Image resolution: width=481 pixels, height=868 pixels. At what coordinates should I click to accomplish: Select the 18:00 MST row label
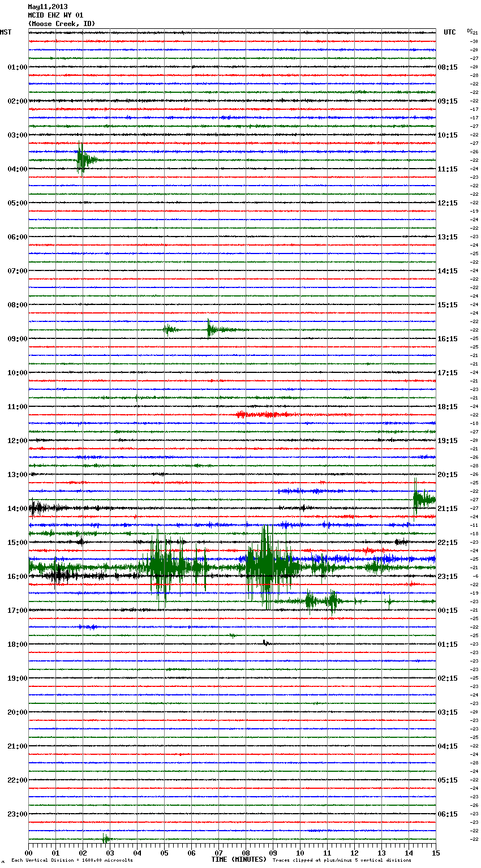(18, 644)
